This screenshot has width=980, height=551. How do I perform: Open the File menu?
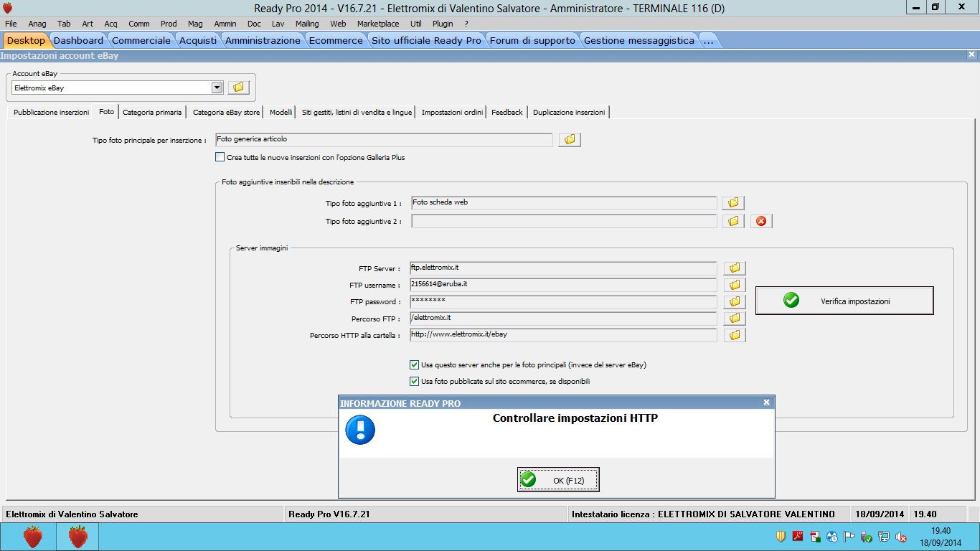11,24
